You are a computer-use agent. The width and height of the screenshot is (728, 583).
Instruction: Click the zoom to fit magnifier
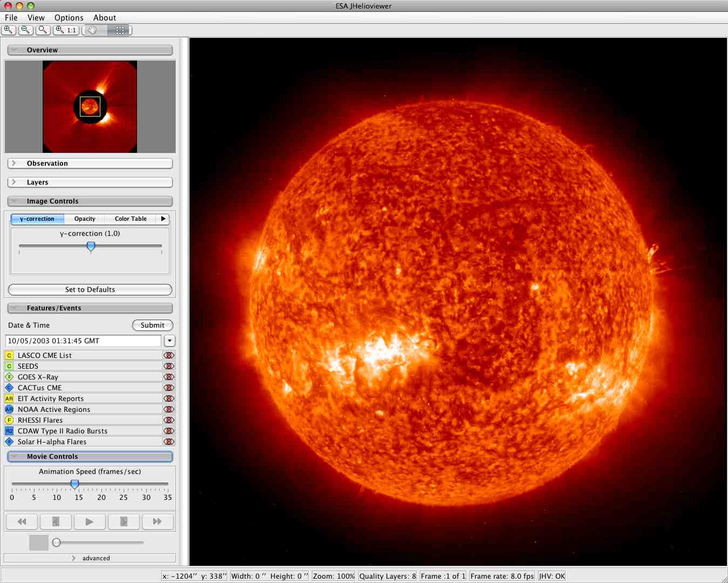(x=43, y=30)
